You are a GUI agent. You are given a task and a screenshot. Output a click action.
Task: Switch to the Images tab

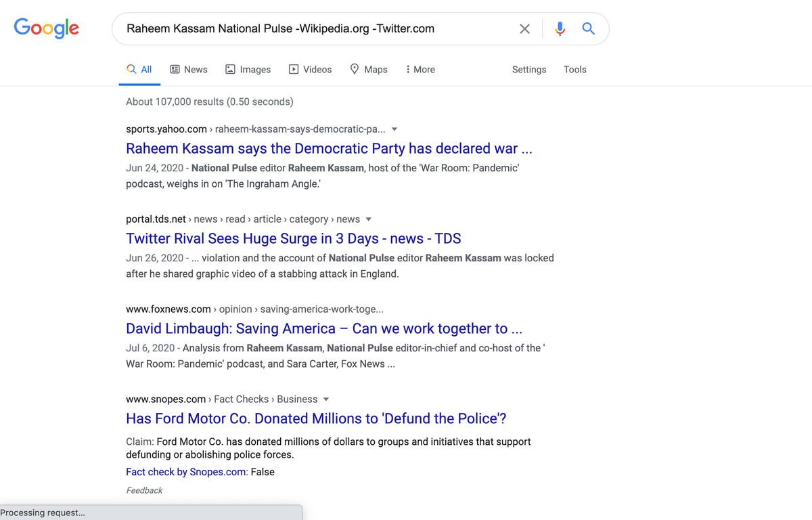coord(248,69)
